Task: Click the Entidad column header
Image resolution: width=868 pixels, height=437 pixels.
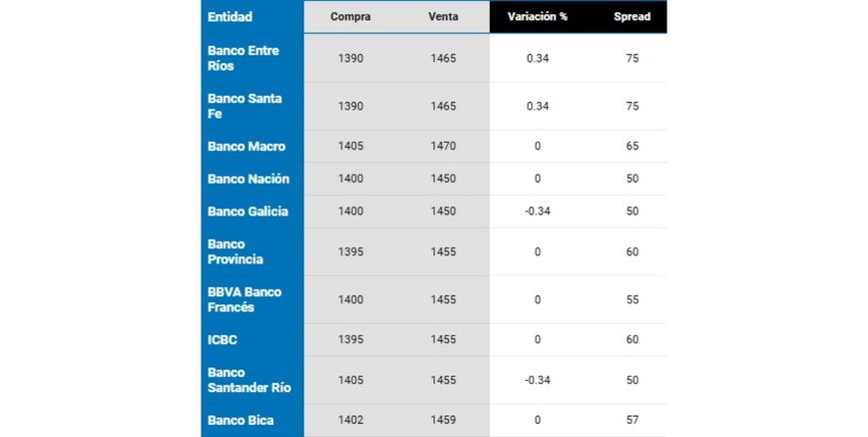Action: coord(230,17)
